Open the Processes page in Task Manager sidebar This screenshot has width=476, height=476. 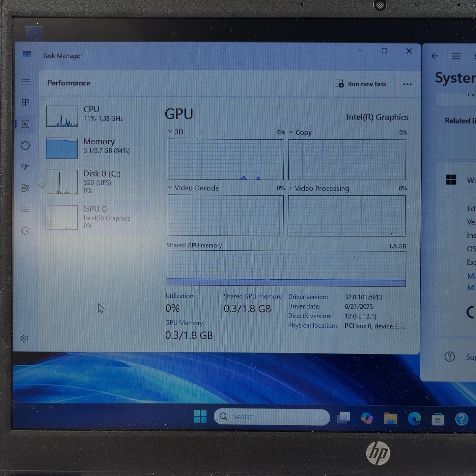tap(25, 103)
